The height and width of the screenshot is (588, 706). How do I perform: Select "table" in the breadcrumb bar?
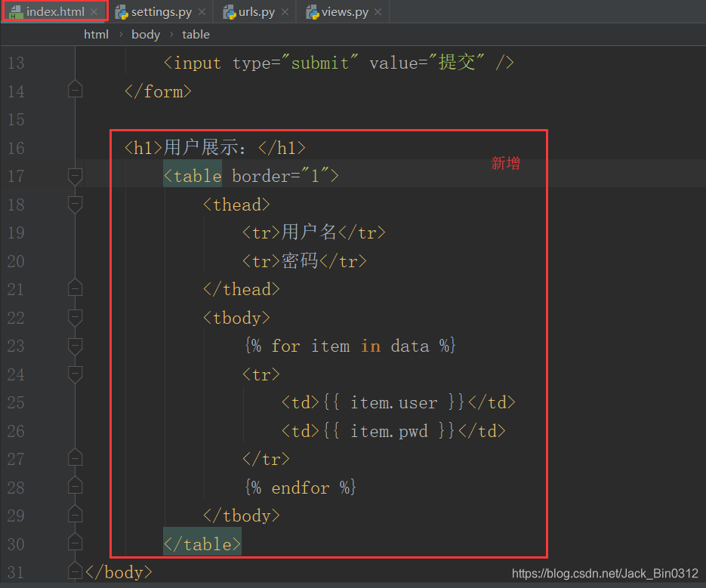tap(196, 34)
